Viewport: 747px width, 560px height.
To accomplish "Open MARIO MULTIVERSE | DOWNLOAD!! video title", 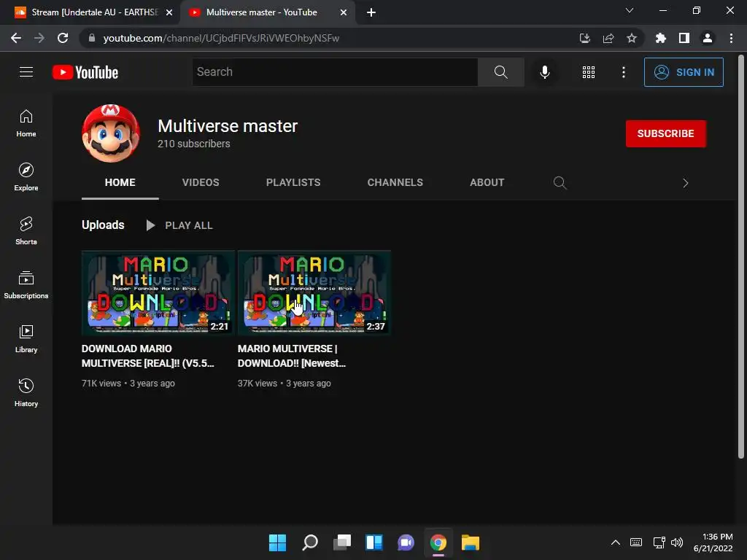I will click(x=292, y=356).
